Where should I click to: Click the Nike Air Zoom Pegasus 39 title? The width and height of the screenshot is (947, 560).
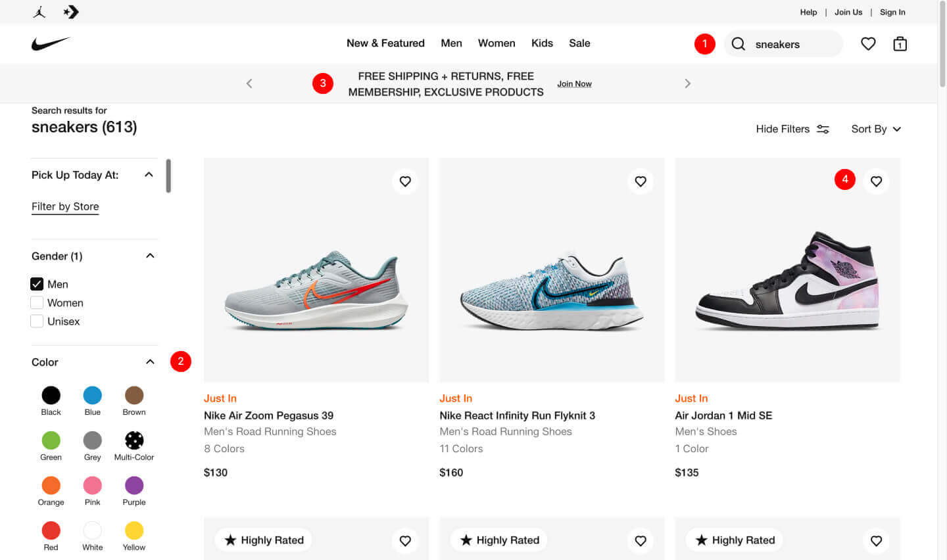point(268,415)
